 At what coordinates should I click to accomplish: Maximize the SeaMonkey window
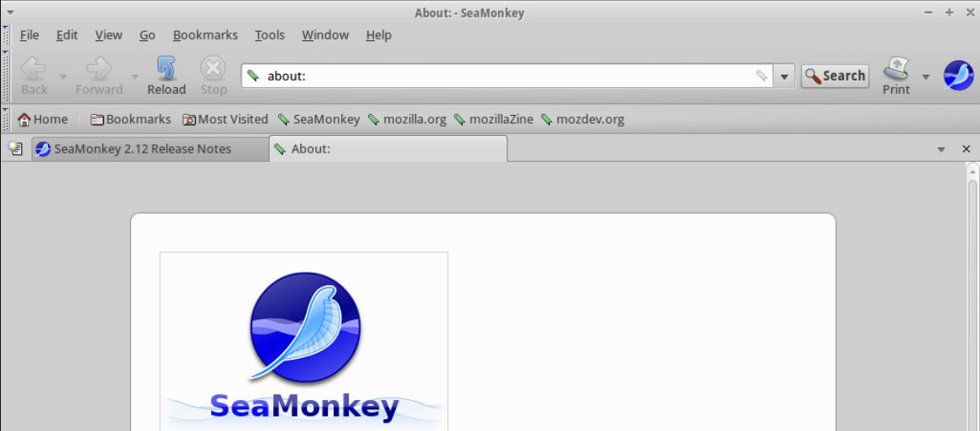pyautogui.click(x=949, y=13)
